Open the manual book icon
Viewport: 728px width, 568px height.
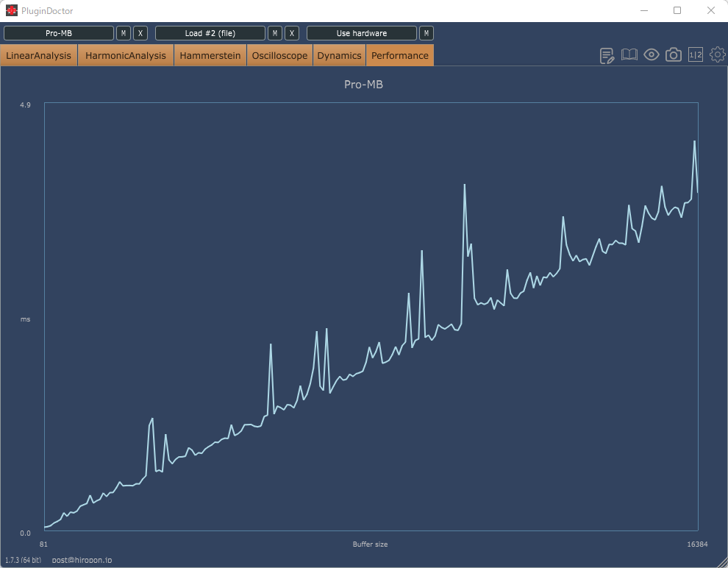click(629, 54)
